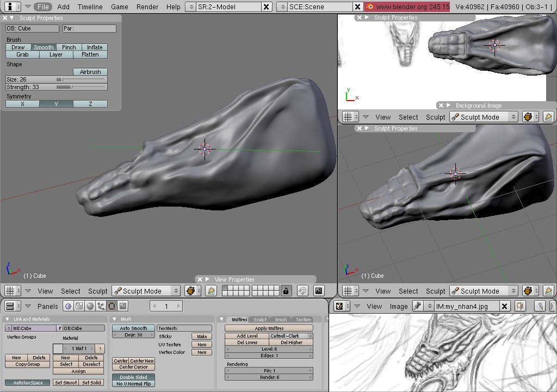
Task: Delete current screen with X beside SR:2-Model
Action: [266, 7]
